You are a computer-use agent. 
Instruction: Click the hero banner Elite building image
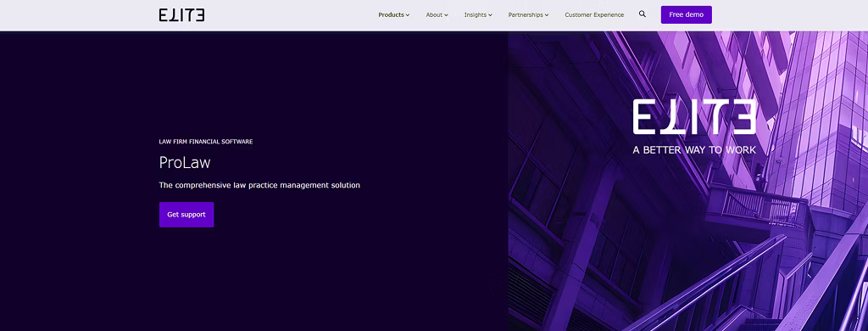point(687,181)
